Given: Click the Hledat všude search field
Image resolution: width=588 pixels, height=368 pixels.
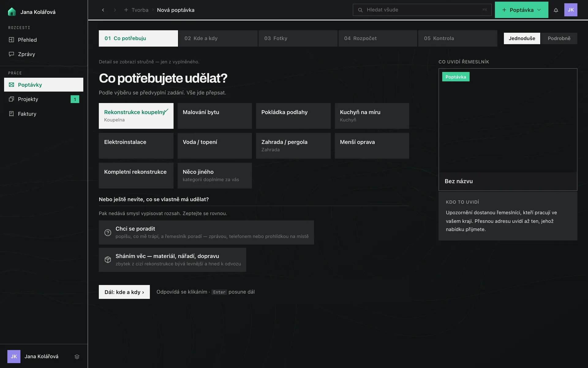Looking at the screenshot, I should tap(422, 10).
